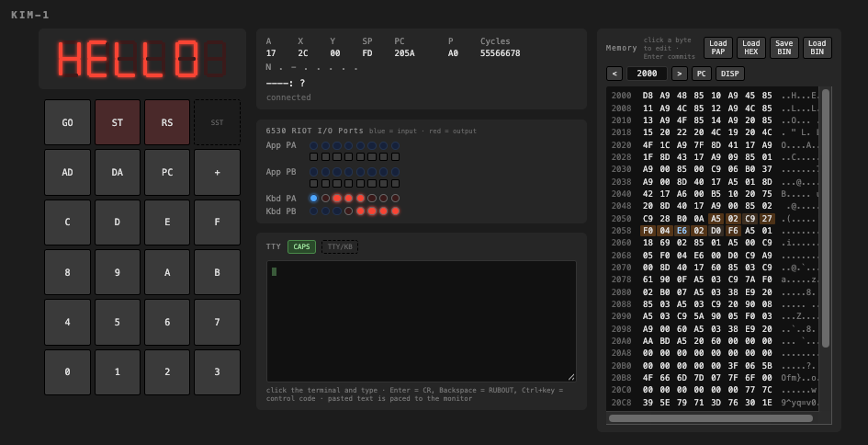Click the red ST stop key
868x445 pixels.
(118, 122)
